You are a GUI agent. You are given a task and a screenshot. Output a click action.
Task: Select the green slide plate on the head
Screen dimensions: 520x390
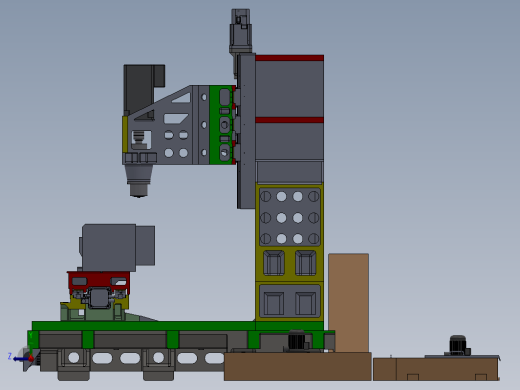[x=221, y=125]
